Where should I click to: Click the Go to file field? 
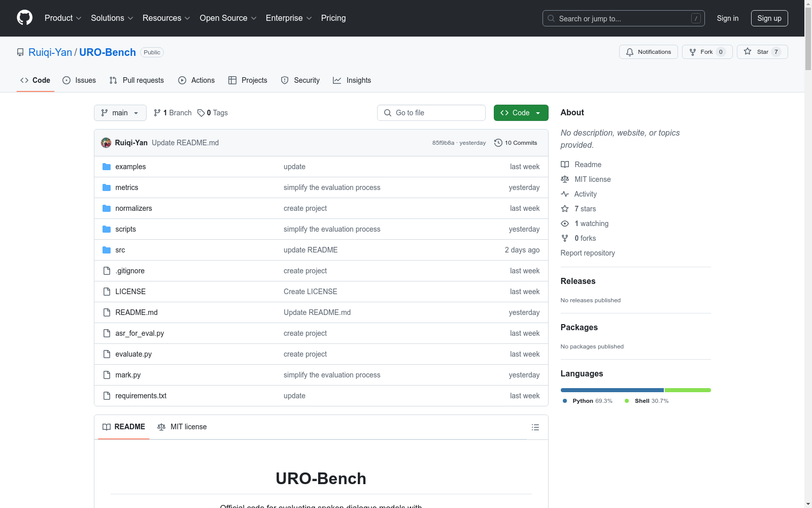(431, 113)
